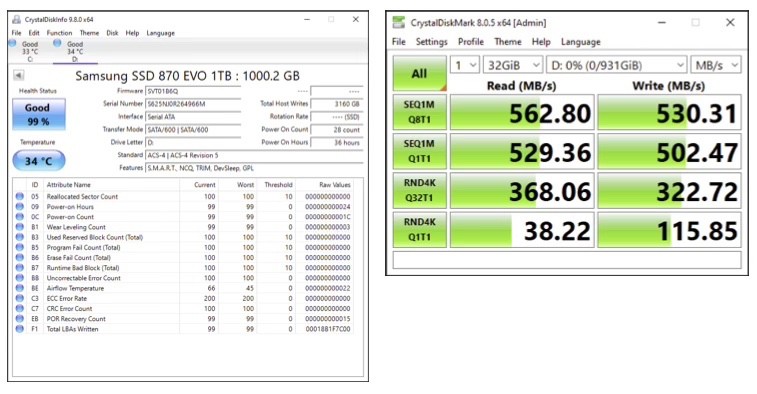Click the Samsung SSD 870 EVO 1TB title
This screenshot has height=394, width=757.
tap(187, 76)
